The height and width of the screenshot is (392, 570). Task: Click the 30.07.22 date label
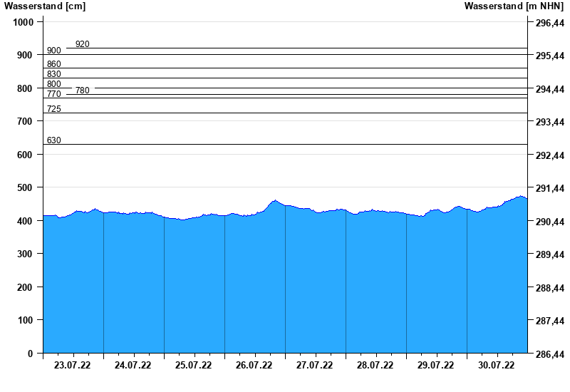tap(496, 365)
